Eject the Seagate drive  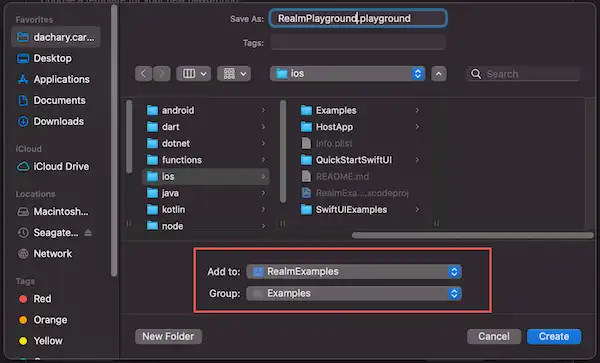(88, 233)
